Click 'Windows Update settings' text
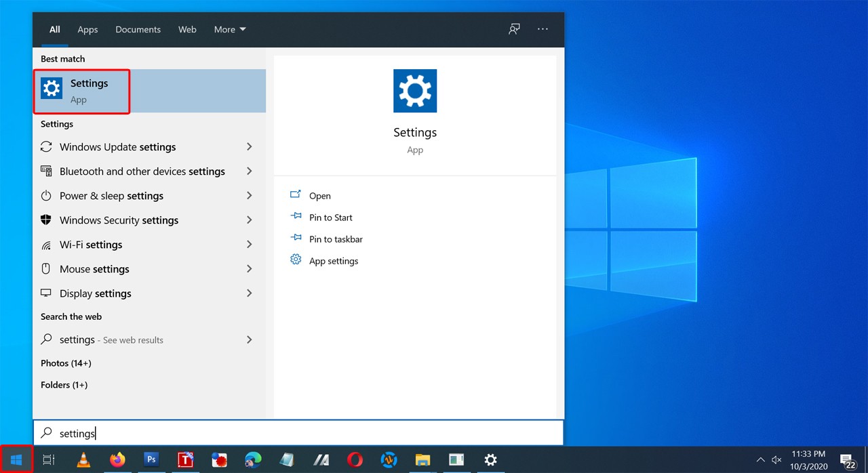Image resolution: width=868 pixels, height=473 pixels. (118, 147)
